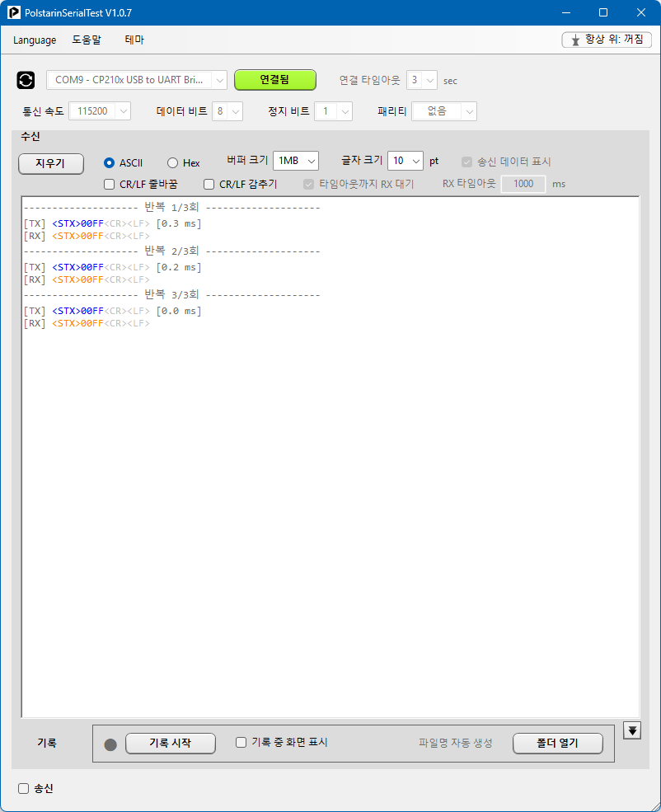The width and height of the screenshot is (661, 812).
Task: Open the COM9 port selection dropdown
Action: point(137,80)
